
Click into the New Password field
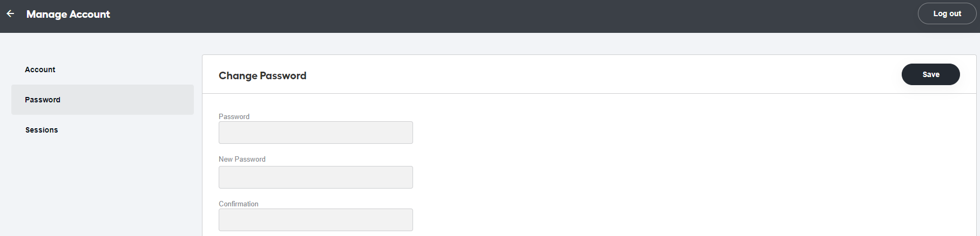pyautogui.click(x=316, y=177)
